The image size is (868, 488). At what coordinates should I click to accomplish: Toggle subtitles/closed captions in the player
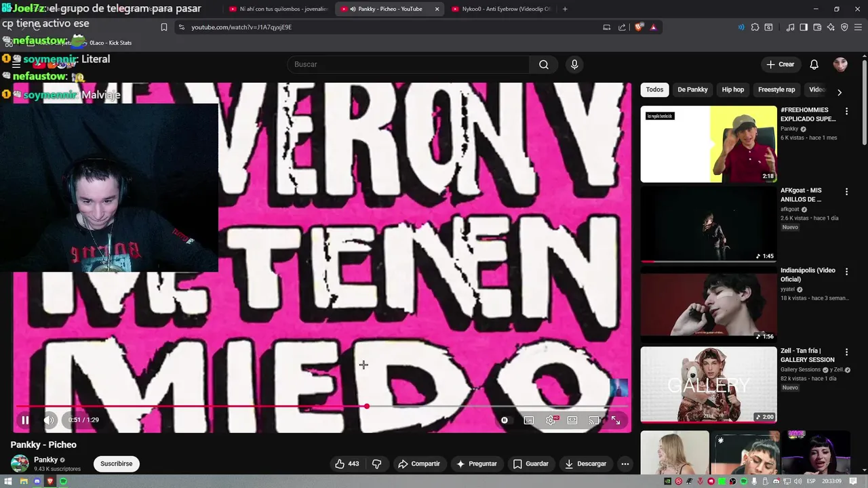pyautogui.click(x=529, y=420)
